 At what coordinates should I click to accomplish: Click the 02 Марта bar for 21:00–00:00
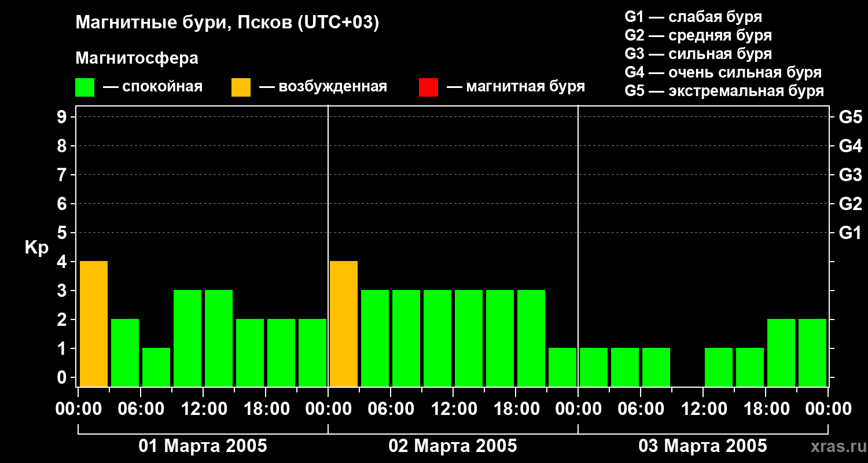click(562, 367)
